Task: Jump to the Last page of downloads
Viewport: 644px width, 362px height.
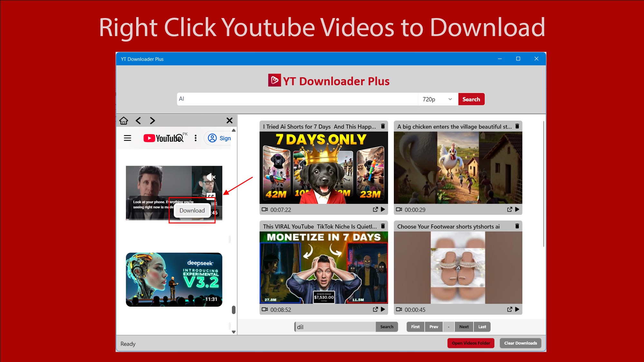Action: (482, 327)
